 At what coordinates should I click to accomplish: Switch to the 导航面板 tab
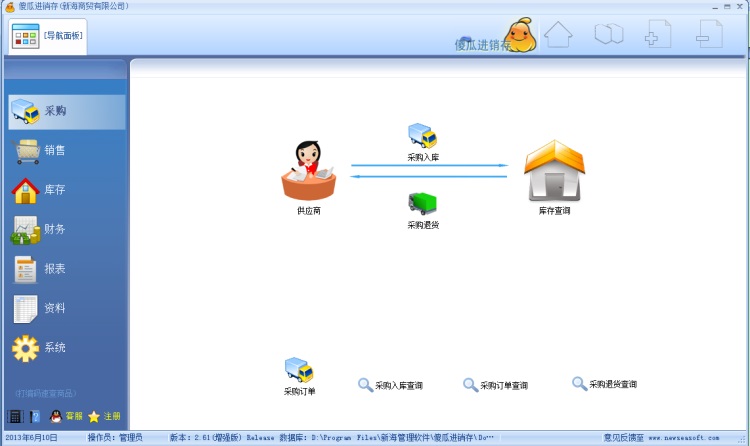(x=47, y=37)
